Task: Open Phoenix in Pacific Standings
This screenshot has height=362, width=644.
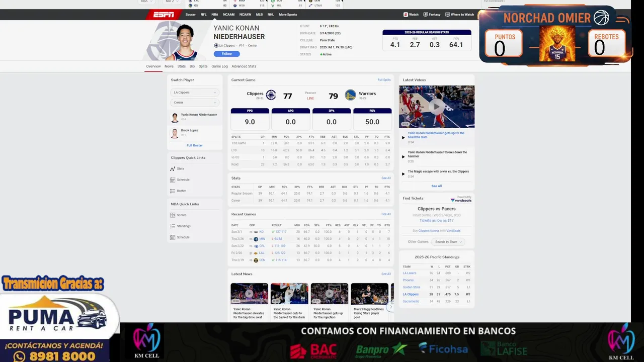Action: tap(408, 280)
